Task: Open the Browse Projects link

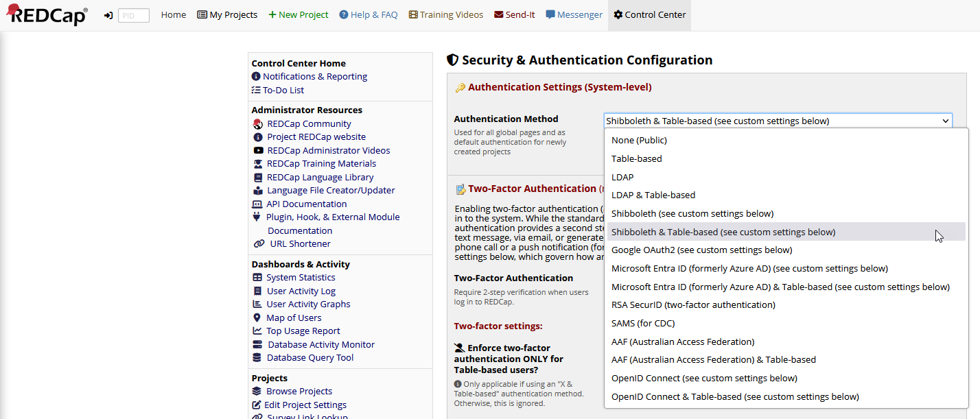Action: [299, 392]
